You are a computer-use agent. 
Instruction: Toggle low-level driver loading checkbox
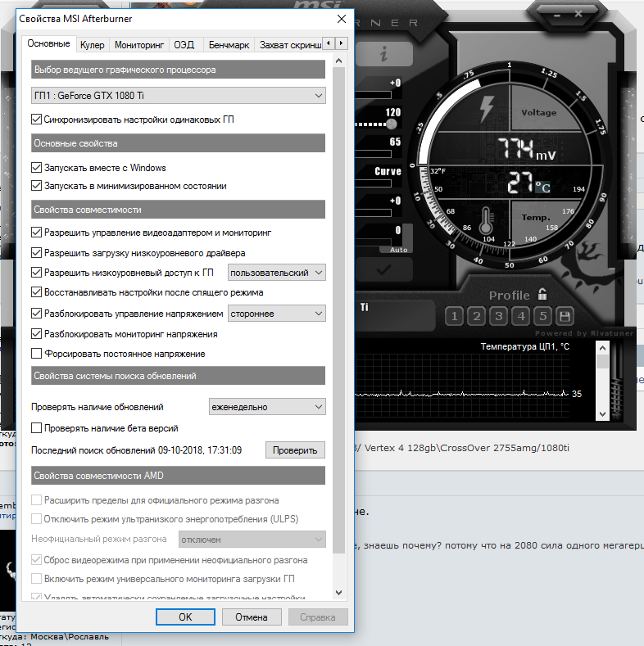coord(36,252)
